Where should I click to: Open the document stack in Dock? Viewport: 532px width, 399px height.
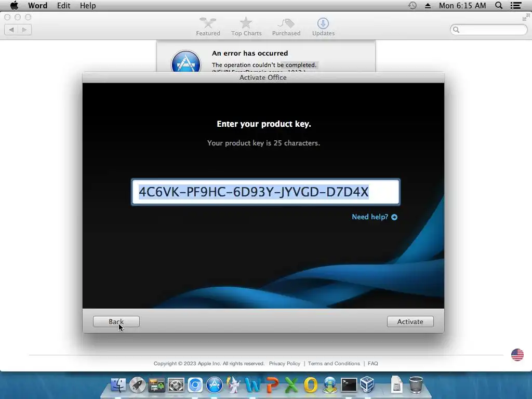click(x=396, y=385)
